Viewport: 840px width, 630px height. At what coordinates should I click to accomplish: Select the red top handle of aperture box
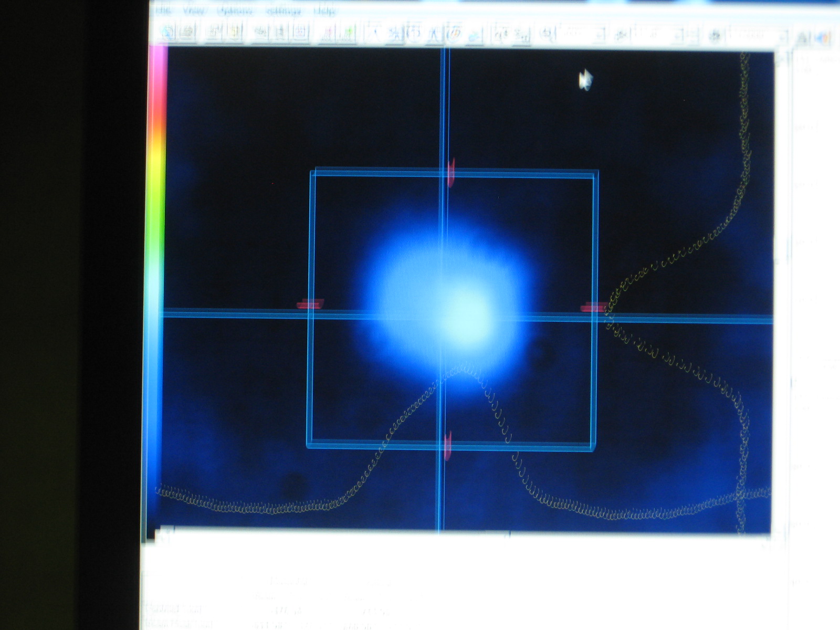coord(450,172)
